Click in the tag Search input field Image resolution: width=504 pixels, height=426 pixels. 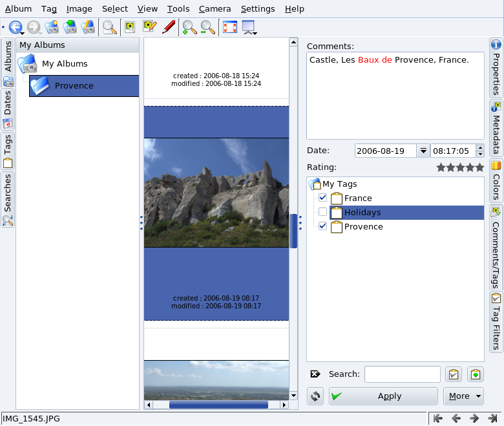click(402, 374)
